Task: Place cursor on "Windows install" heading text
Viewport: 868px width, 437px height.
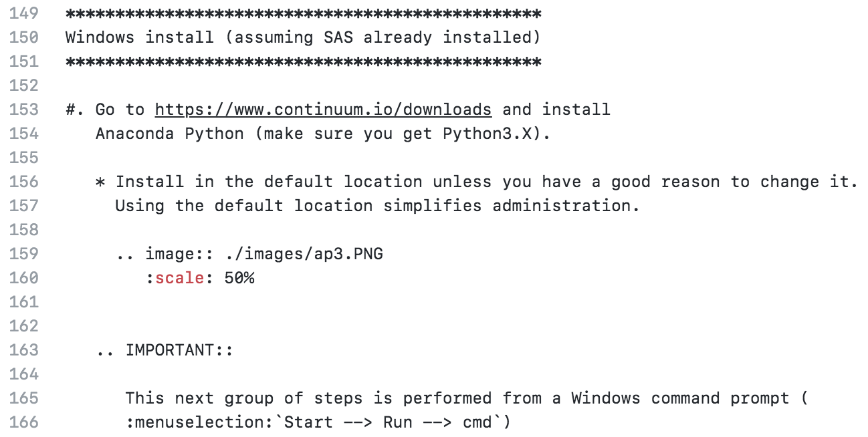Action: click(140, 37)
